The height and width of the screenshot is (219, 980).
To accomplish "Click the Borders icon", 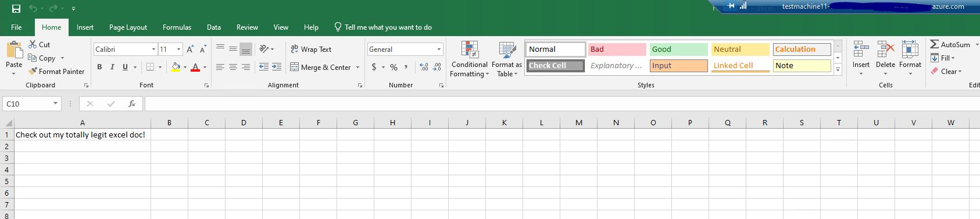I will [x=151, y=67].
